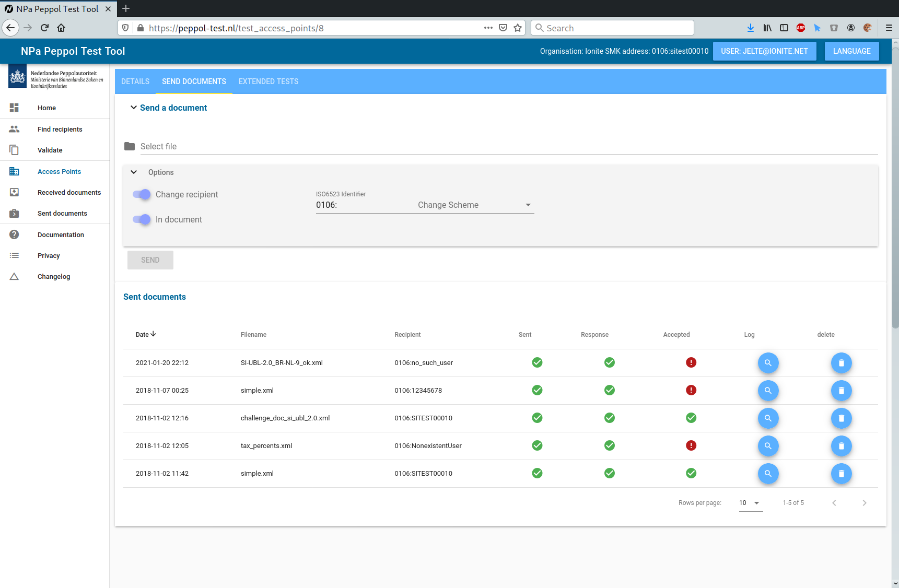Bookmark this page with the star icon
Image resolution: width=899 pixels, height=588 pixels.
[x=518, y=28]
